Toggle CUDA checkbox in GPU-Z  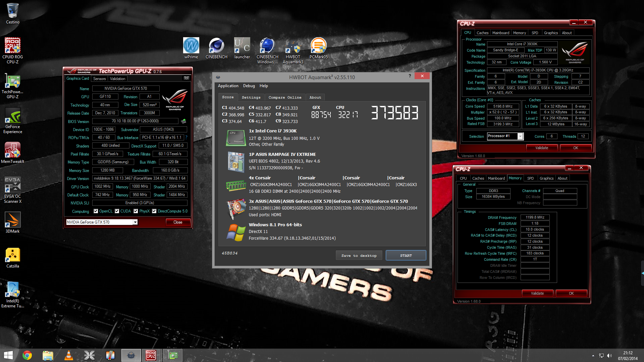point(117,211)
